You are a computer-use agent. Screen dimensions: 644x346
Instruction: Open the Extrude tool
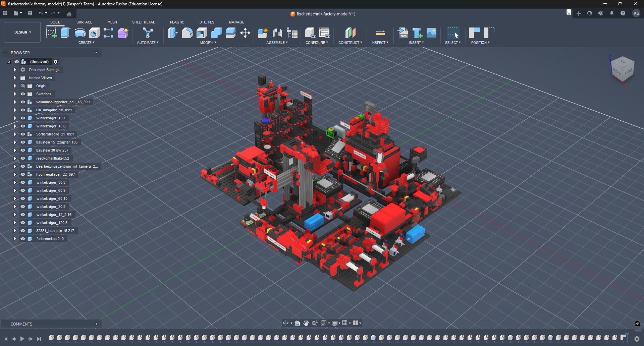pos(65,33)
